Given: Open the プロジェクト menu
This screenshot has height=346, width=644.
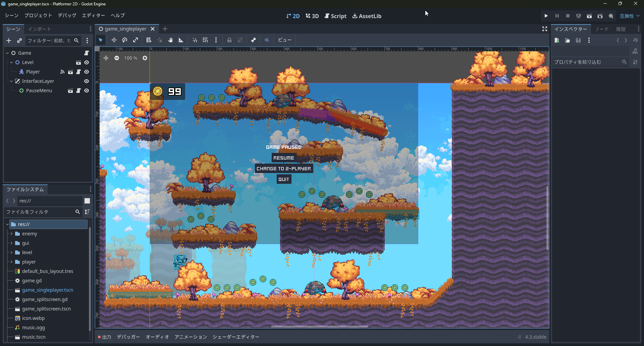Looking at the screenshot, I should pos(38,15).
